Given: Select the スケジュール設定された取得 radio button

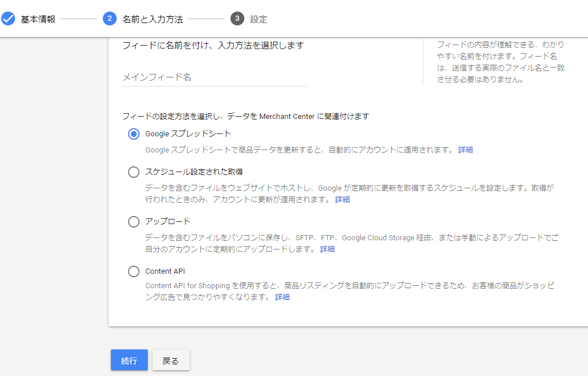Looking at the screenshot, I should point(133,172).
